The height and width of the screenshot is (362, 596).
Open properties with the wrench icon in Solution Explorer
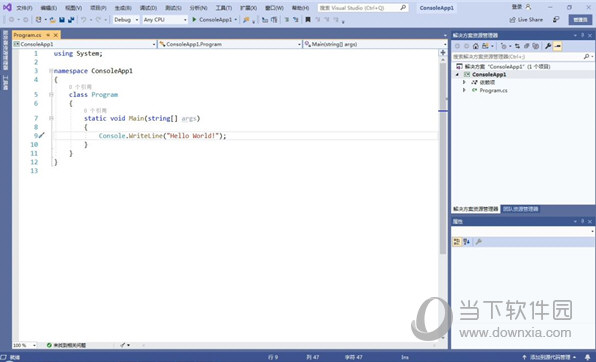click(x=548, y=46)
